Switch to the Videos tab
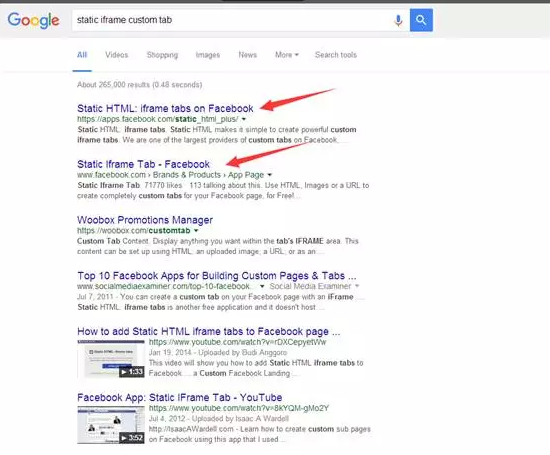Image resolution: width=550 pixels, height=455 pixels. coord(117,55)
